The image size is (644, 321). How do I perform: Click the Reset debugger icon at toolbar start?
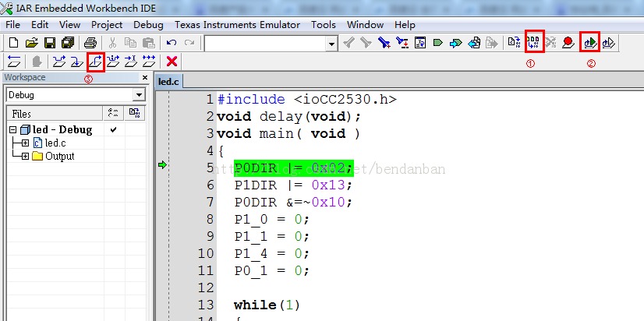click(14, 61)
